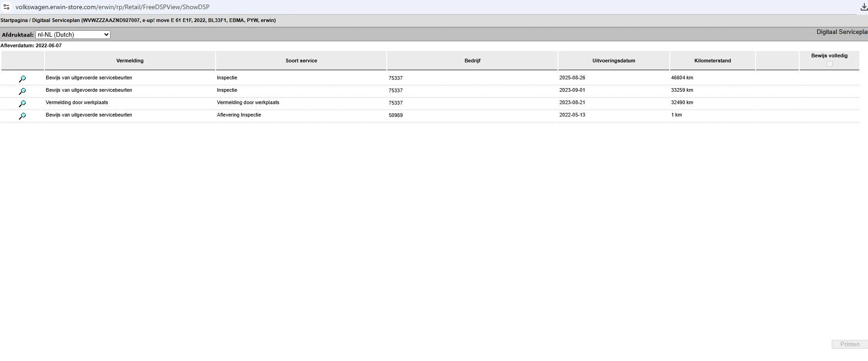Sort by Vermelding column header

coord(130,61)
